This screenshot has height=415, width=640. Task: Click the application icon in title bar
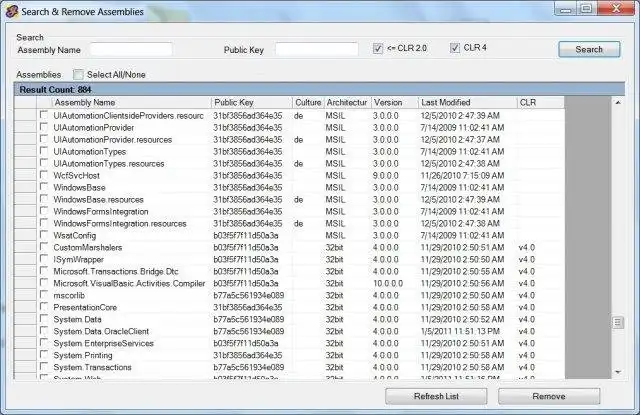tap(11, 11)
